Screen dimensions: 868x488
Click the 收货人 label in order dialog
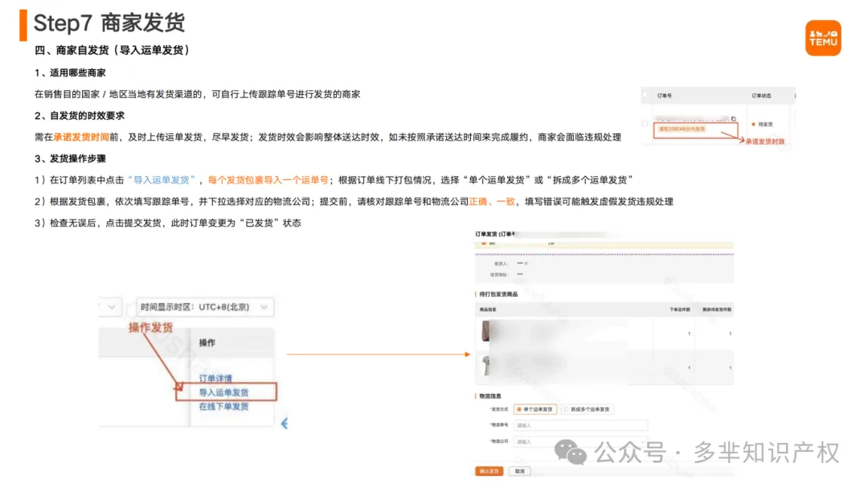(x=501, y=264)
